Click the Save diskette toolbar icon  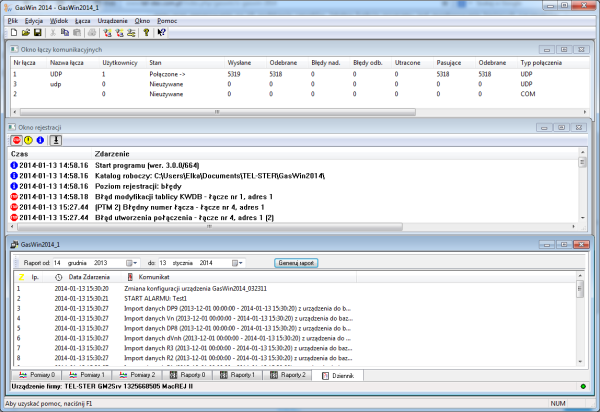(37, 32)
